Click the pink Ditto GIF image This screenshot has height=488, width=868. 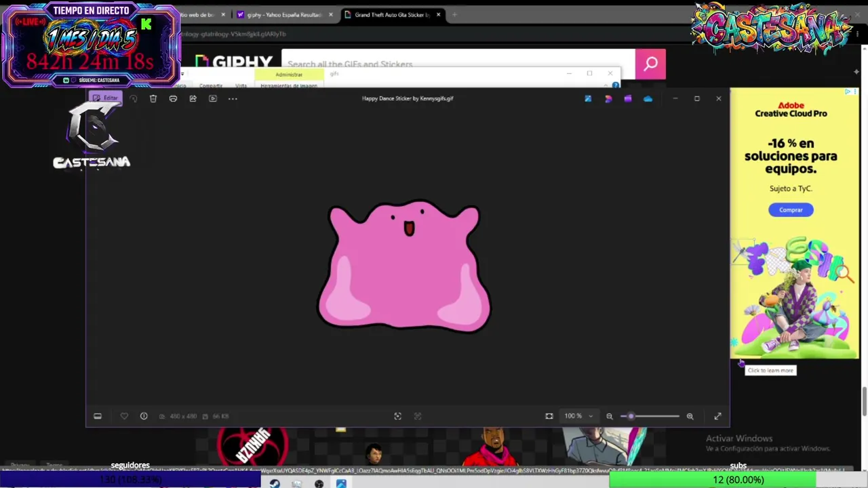405,266
